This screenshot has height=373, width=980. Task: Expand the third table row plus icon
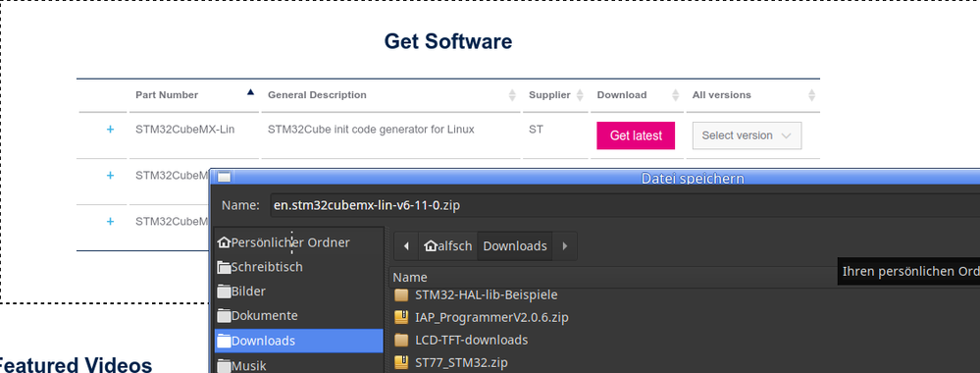[x=110, y=221]
